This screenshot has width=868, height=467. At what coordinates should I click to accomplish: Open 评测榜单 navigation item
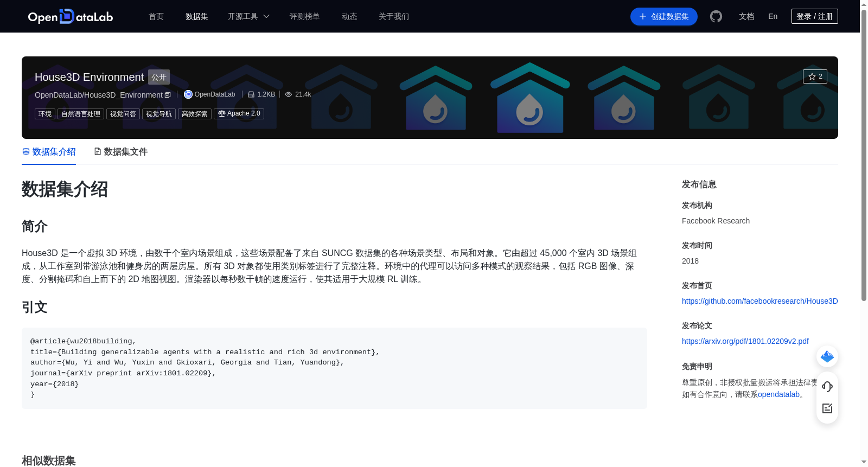(304, 17)
